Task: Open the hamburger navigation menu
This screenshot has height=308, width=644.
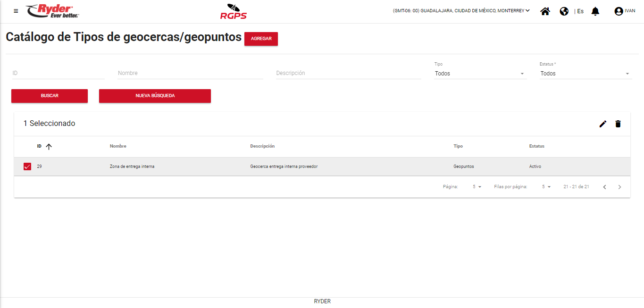Action: coord(16,11)
